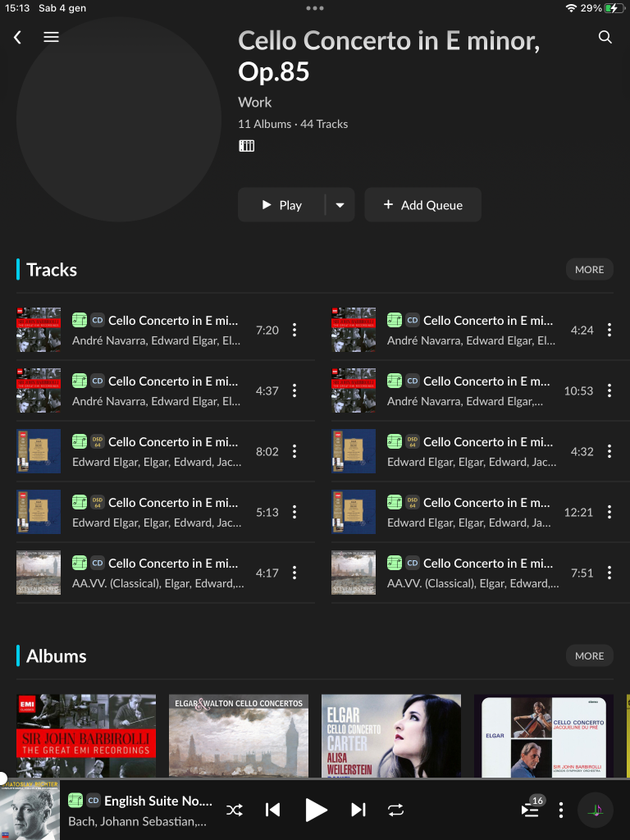Start playback in the player bar

point(316,810)
